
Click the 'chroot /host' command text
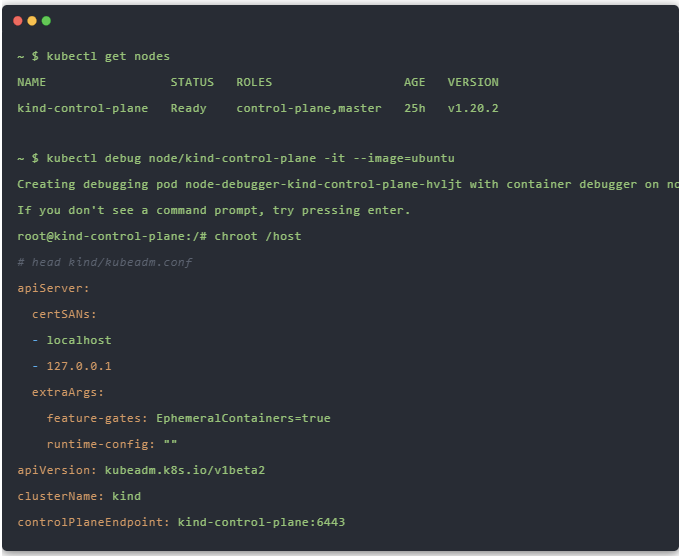(257, 236)
